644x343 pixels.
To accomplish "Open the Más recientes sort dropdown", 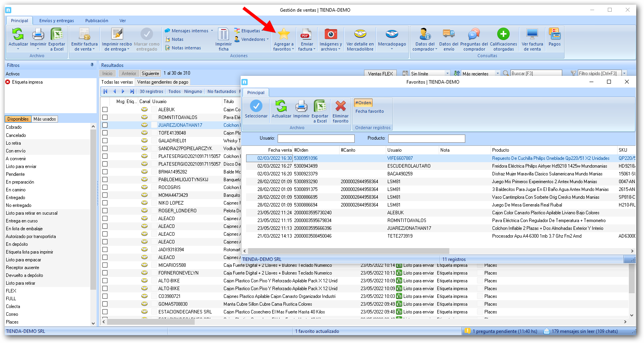I will [497, 73].
